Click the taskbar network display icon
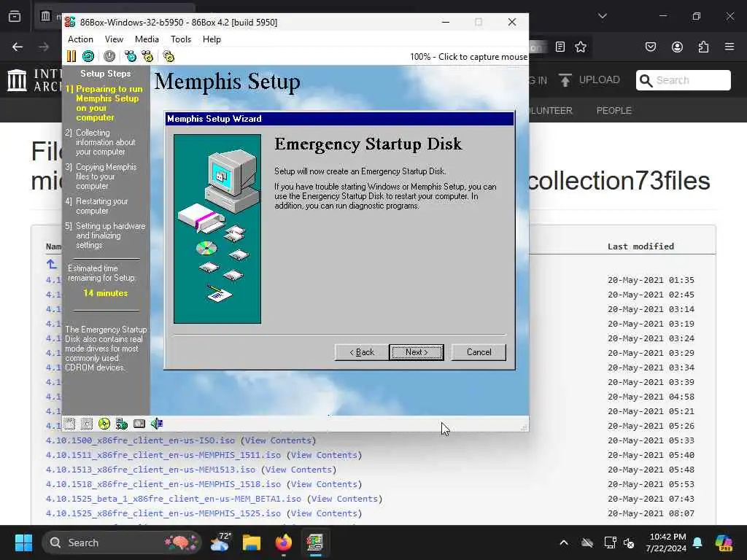Viewport: 747px width, 560px height. [610, 542]
